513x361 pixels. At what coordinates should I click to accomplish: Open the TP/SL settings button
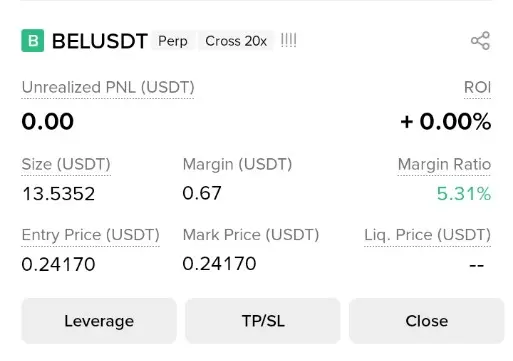point(263,321)
